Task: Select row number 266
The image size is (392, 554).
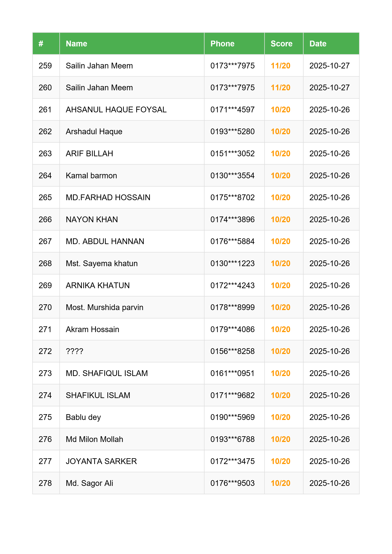Action: pyautogui.click(x=45, y=219)
